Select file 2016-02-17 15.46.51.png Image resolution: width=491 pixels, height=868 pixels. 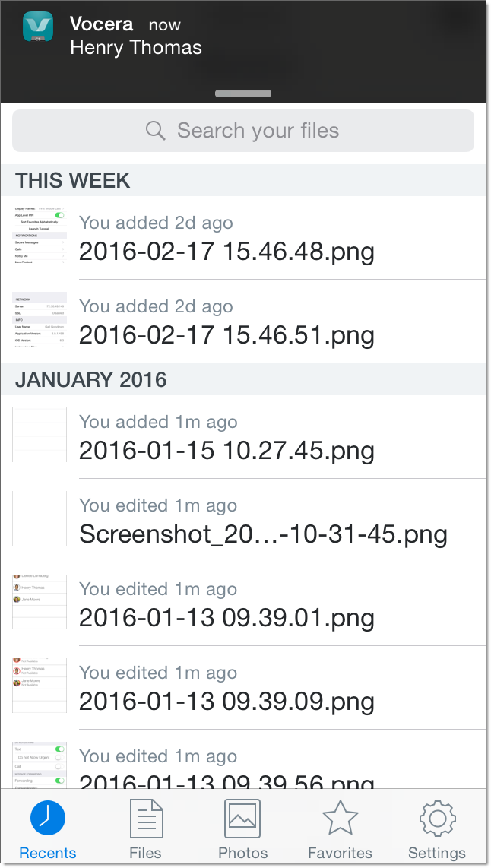tap(226, 334)
